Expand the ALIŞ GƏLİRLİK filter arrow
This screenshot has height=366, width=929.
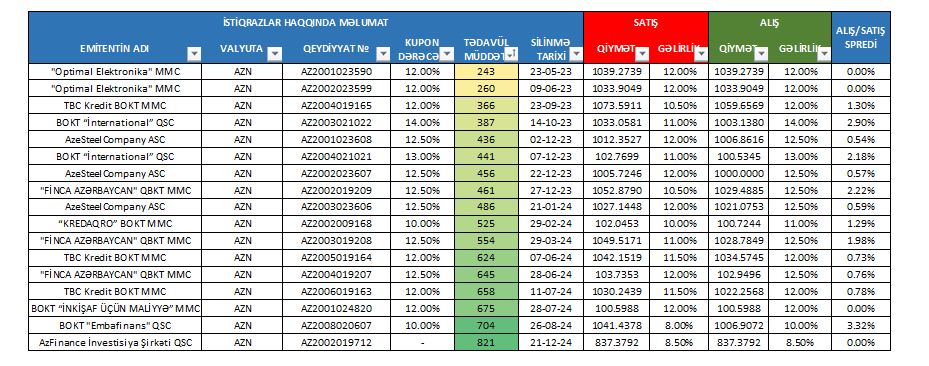(x=824, y=54)
